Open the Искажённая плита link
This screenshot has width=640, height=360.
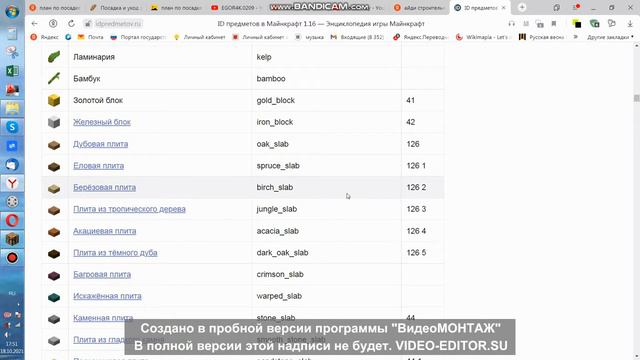pyautogui.click(x=107, y=296)
